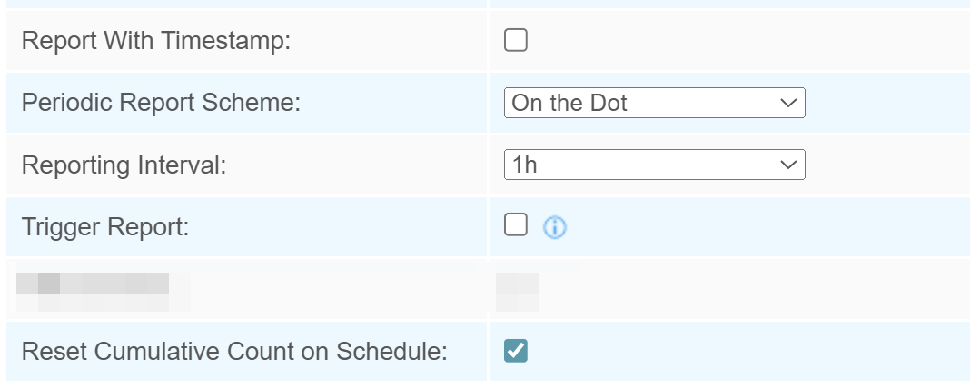
Task: Open the Periodic Report Scheme dropdown
Action: click(654, 104)
